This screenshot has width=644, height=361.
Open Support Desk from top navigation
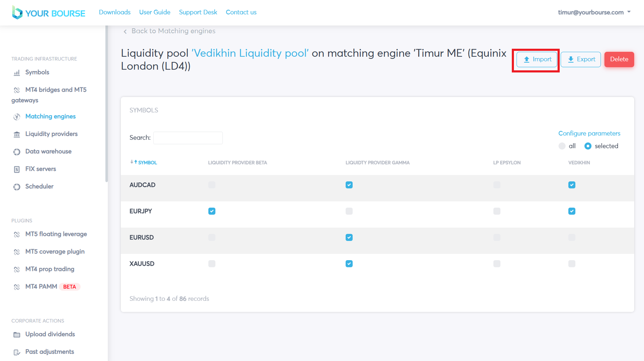pos(198,12)
